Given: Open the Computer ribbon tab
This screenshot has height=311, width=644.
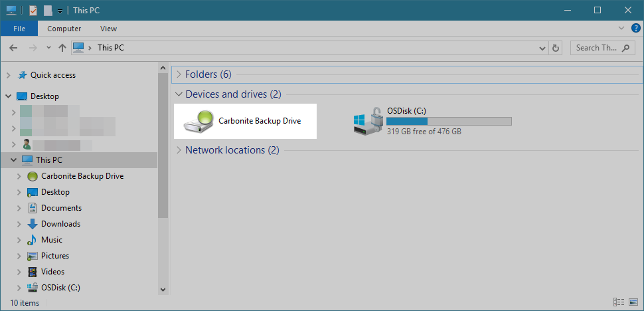Looking at the screenshot, I should pos(64,29).
